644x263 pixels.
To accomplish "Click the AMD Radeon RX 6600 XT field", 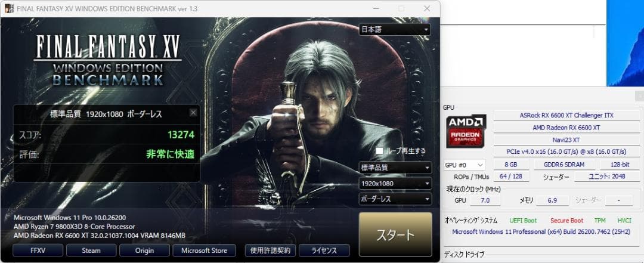I will (x=566, y=128).
